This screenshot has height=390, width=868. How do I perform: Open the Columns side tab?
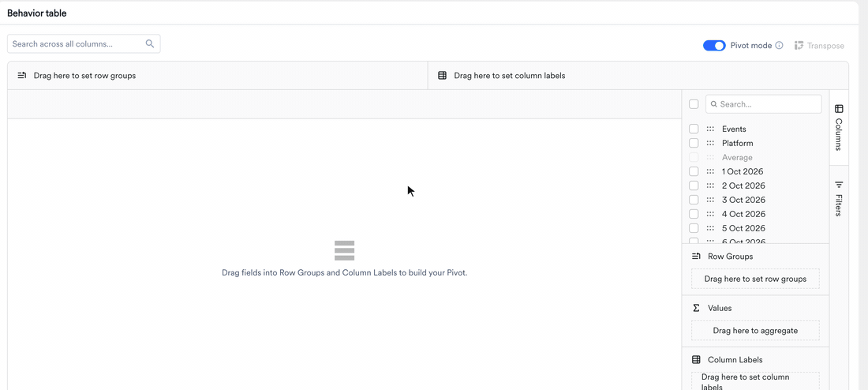tap(839, 127)
